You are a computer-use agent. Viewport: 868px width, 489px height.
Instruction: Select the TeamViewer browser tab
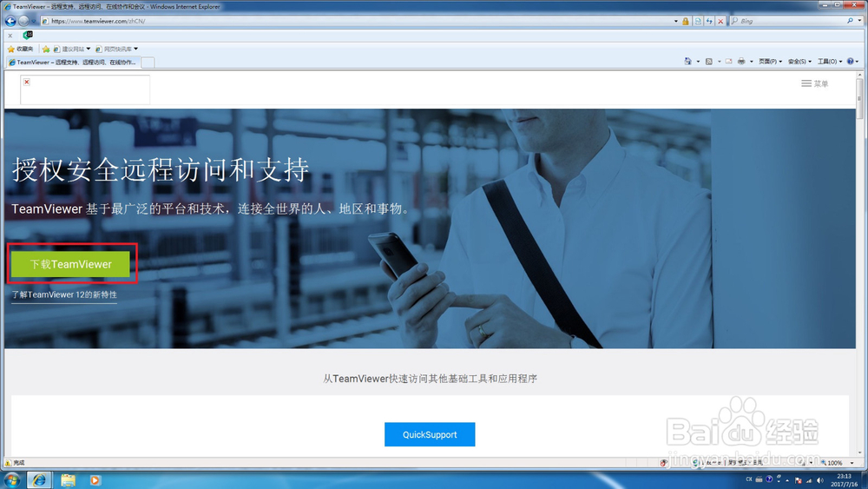click(x=73, y=62)
